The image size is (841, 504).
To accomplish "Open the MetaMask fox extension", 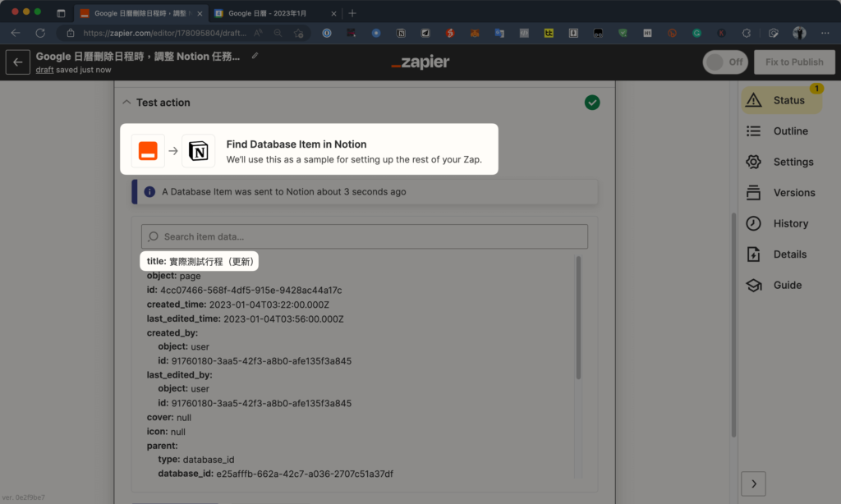I will pos(475,33).
